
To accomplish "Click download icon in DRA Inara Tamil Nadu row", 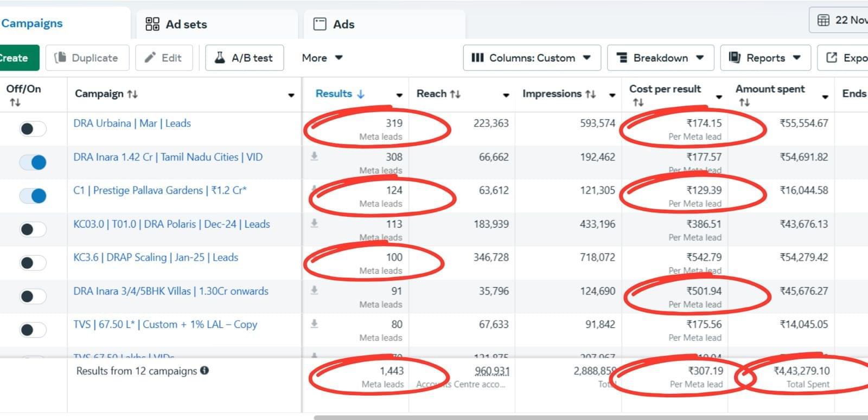I will pos(314,157).
